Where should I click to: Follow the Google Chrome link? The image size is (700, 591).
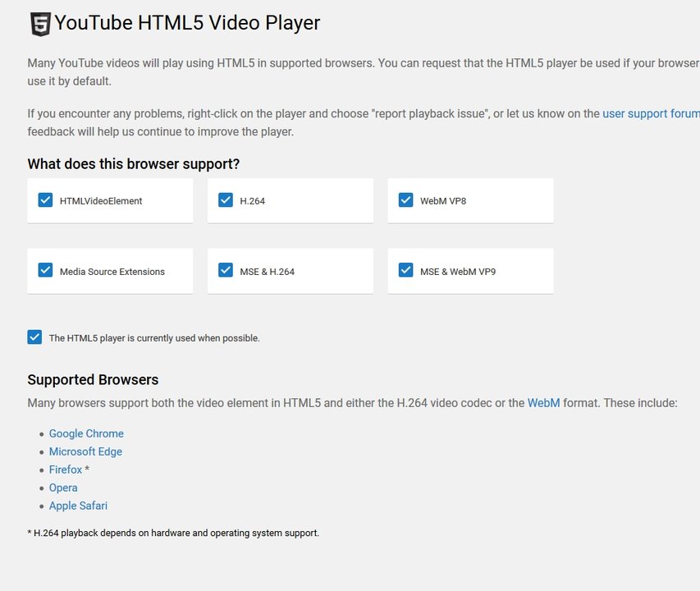(86, 433)
